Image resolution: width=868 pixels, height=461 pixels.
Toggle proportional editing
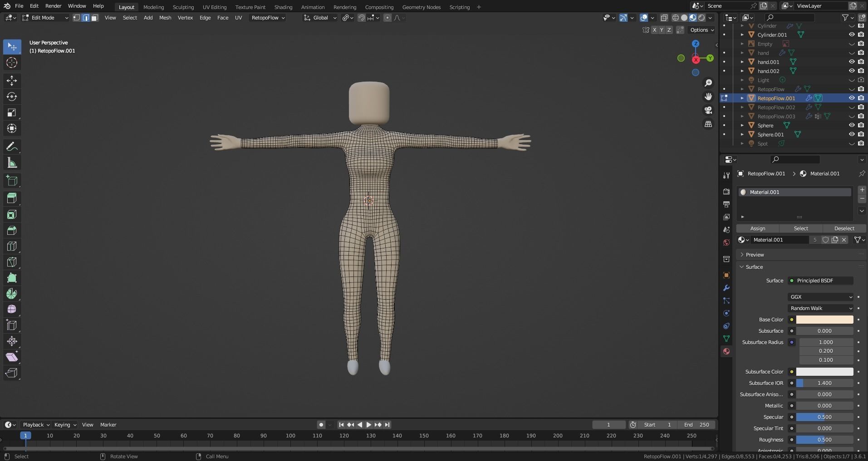(387, 18)
